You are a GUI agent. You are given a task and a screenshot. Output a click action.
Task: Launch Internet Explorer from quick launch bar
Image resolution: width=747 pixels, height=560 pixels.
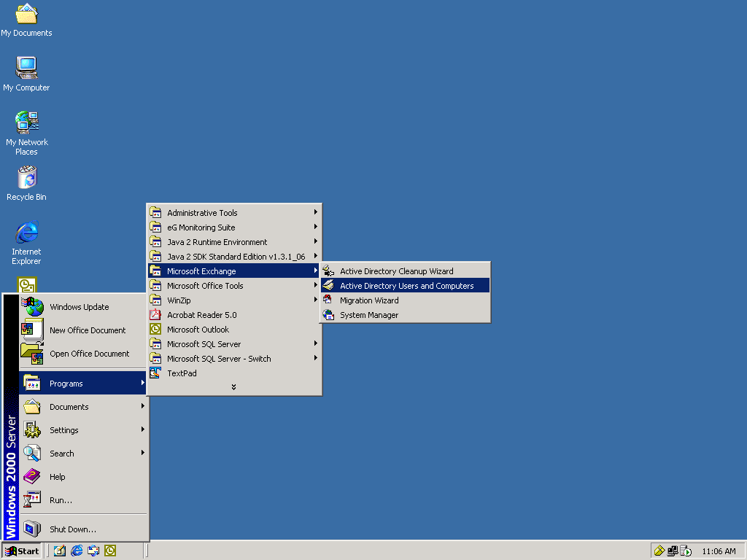[x=76, y=551]
